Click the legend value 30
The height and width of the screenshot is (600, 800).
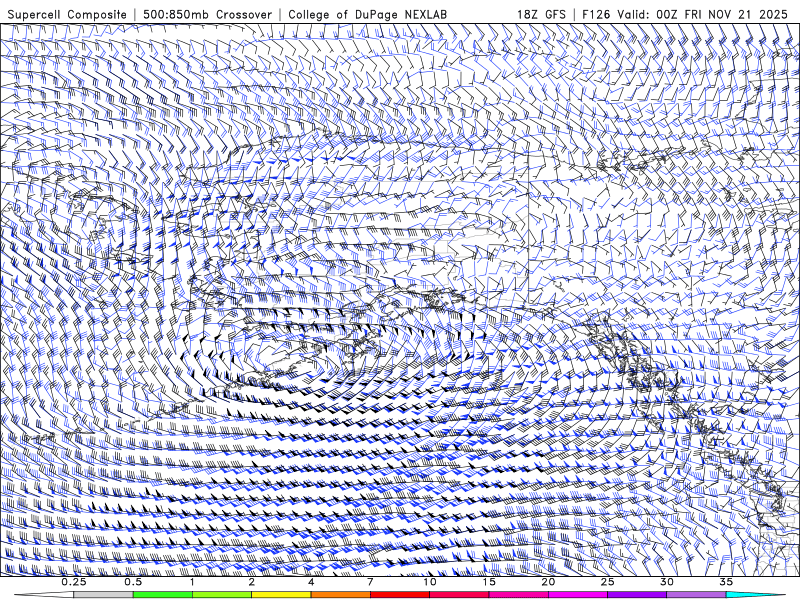point(666,582)
